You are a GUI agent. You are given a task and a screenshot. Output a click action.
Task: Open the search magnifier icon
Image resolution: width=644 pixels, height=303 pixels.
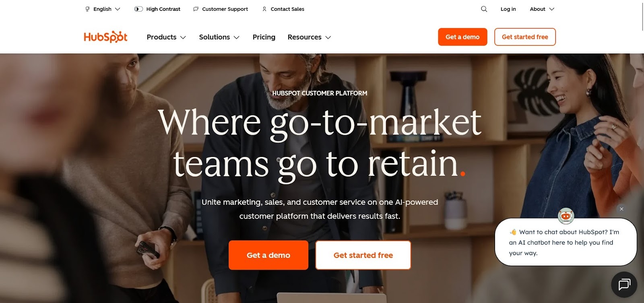[484, 9]
